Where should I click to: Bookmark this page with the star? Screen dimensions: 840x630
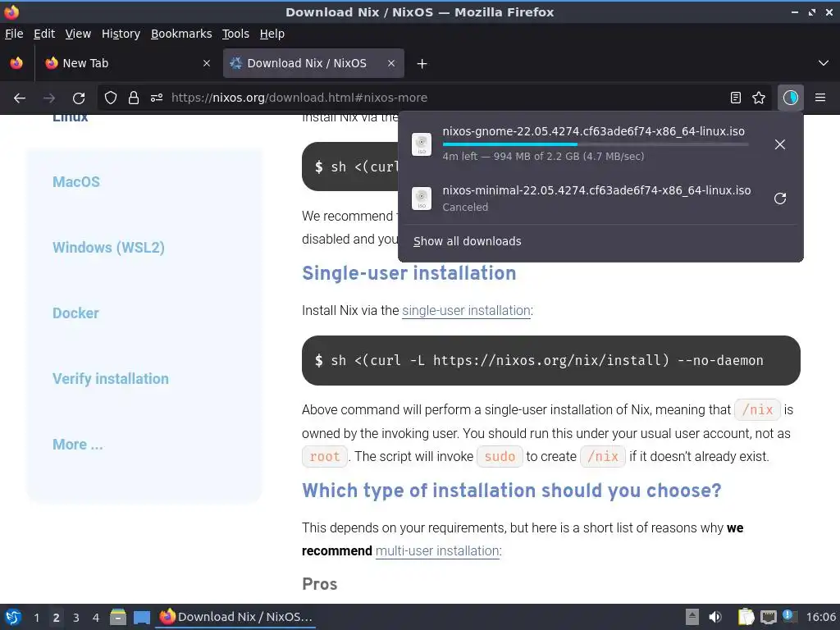[x=759, y=98]
